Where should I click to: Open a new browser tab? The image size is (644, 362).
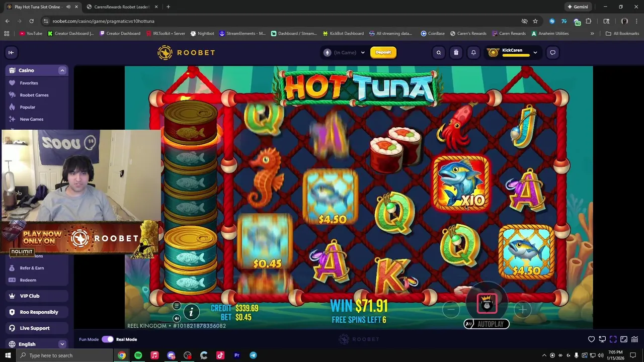tap(168, 7)
